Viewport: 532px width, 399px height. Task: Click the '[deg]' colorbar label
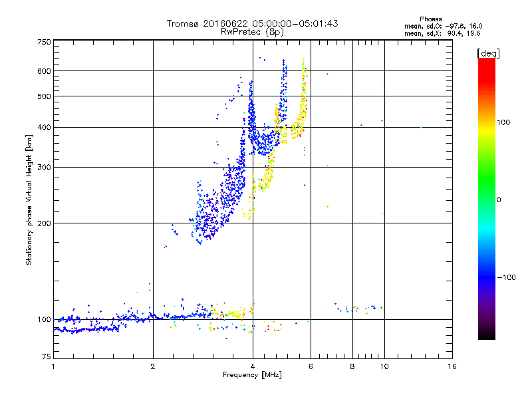(488, 53)
